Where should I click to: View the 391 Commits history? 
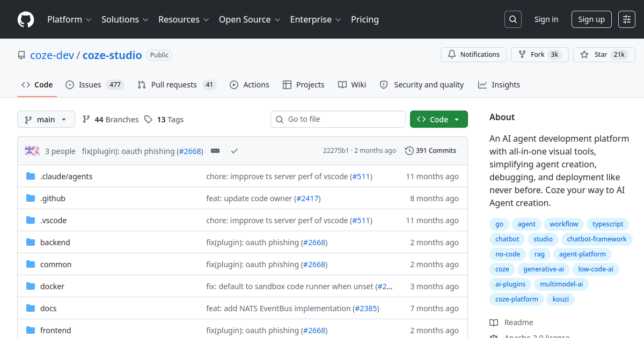[431, 151]
